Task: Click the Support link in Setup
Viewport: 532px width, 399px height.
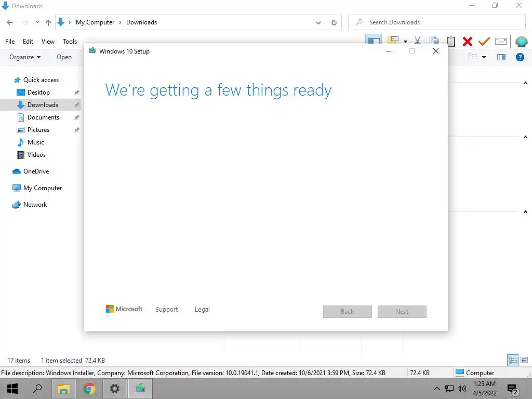Action: tap(167, 310)
